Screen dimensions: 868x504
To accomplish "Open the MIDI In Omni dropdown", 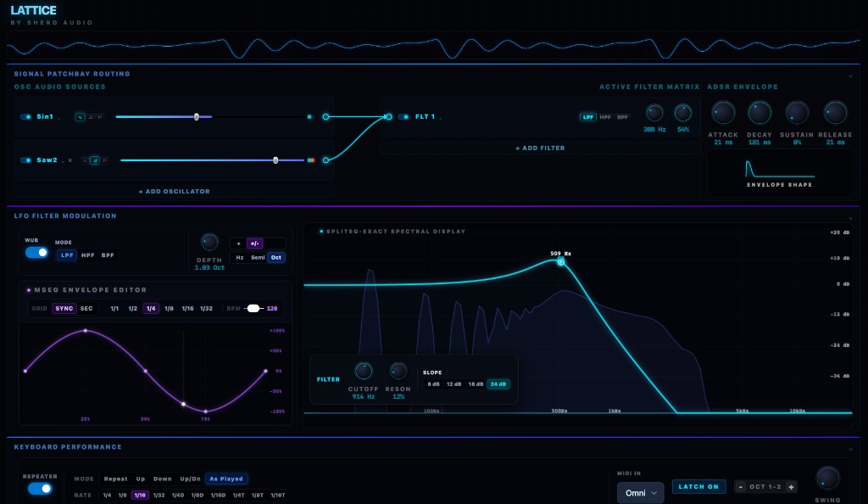I will point(641,493).
